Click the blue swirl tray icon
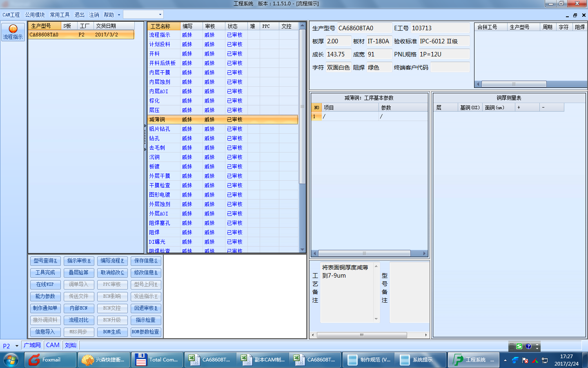 click(x=515, y=360)
